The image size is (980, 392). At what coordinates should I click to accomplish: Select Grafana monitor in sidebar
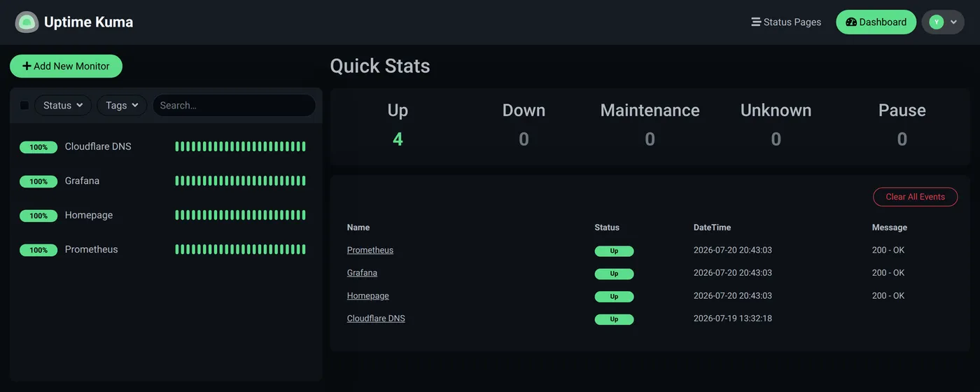(166, 181)
